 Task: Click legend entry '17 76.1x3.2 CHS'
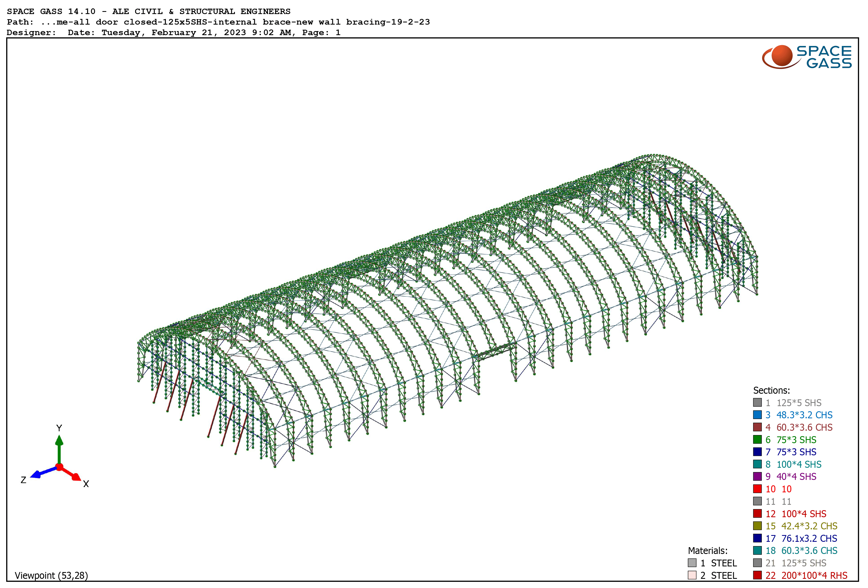tap(802, 538)
